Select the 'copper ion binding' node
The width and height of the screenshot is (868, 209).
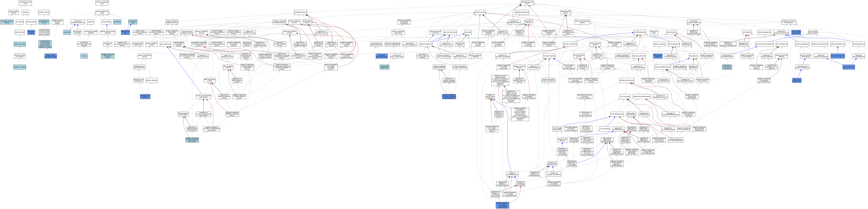20,67
